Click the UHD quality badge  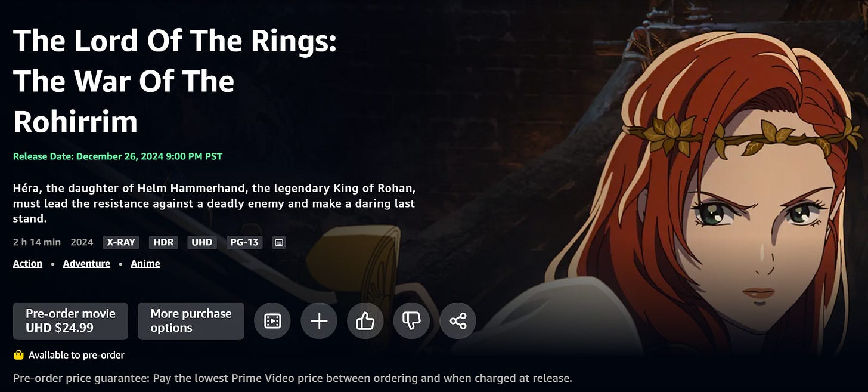click(x=202, y=242)
